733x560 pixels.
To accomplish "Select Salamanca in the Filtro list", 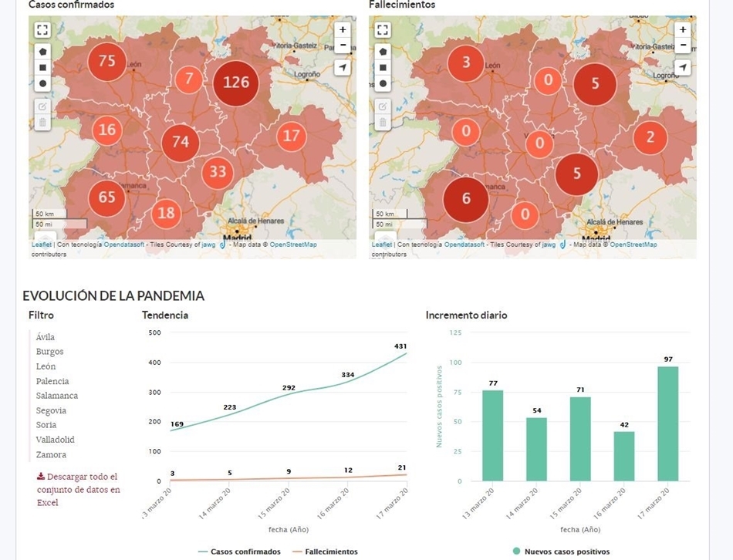I will tap(58, 395).
